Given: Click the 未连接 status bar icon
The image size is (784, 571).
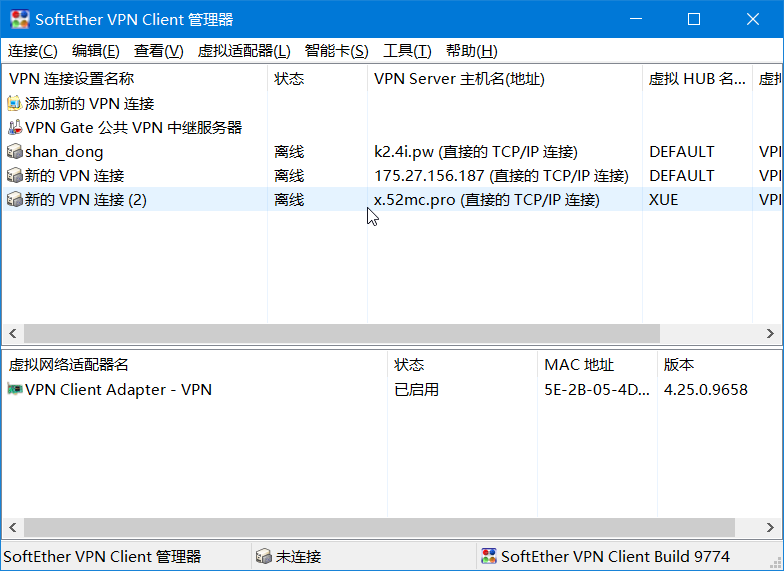Looking at the screenshot, I should tap(264, 556).
